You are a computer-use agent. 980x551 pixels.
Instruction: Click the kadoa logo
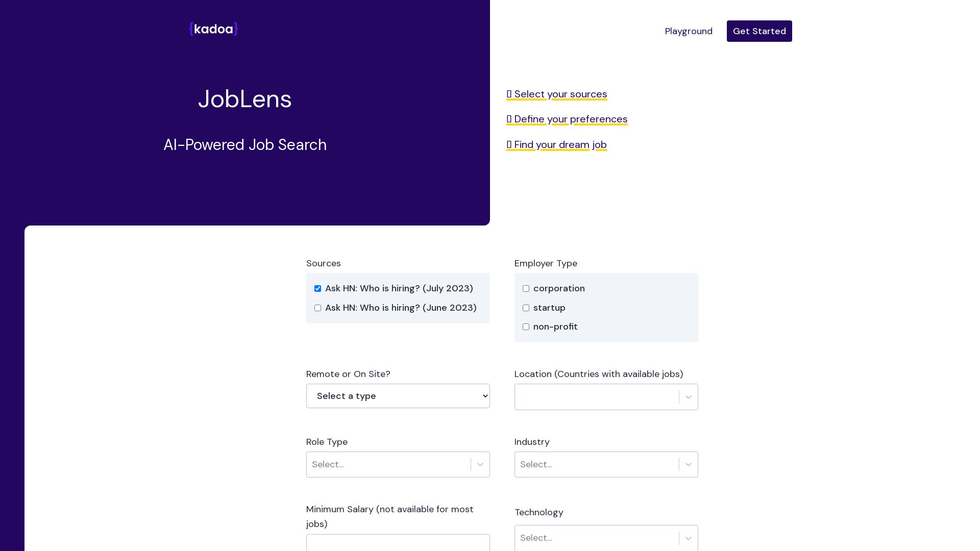tap(213, 29)
